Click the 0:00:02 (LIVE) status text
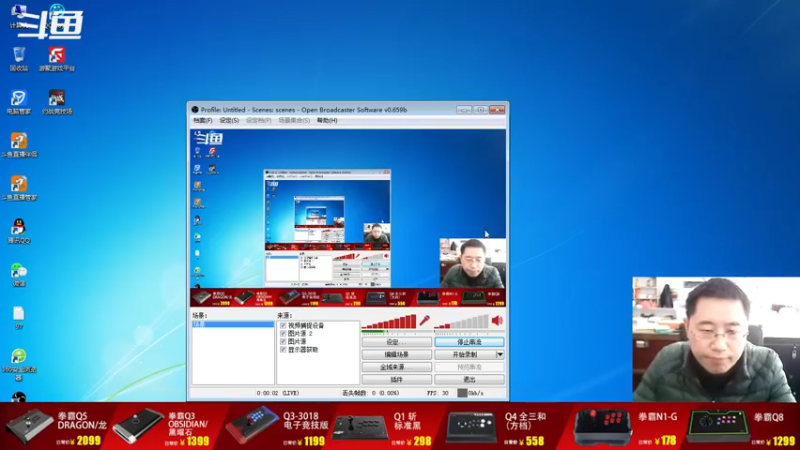800x450 pixels. (x=278, y=393)
